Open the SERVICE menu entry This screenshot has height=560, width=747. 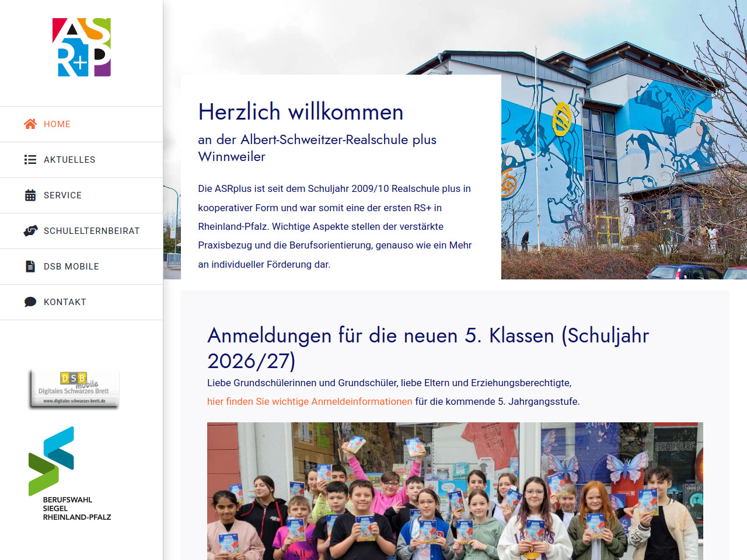point(62,195)
